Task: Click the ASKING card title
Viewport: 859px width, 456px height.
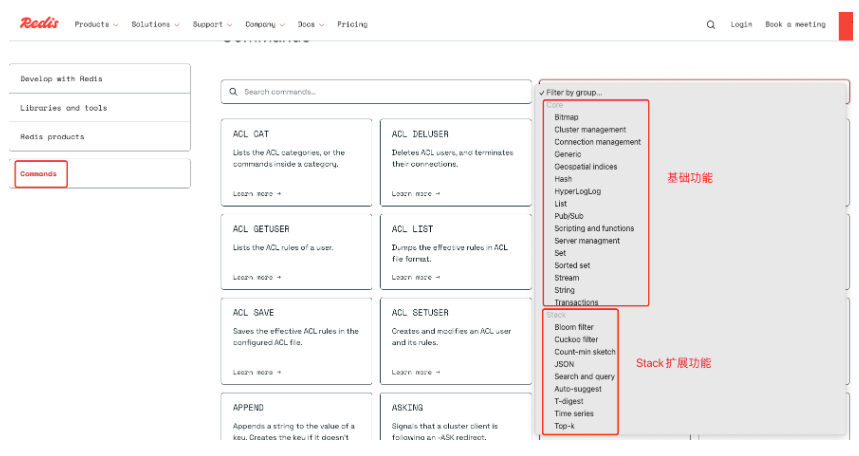Action: click(x=407, y=407)
